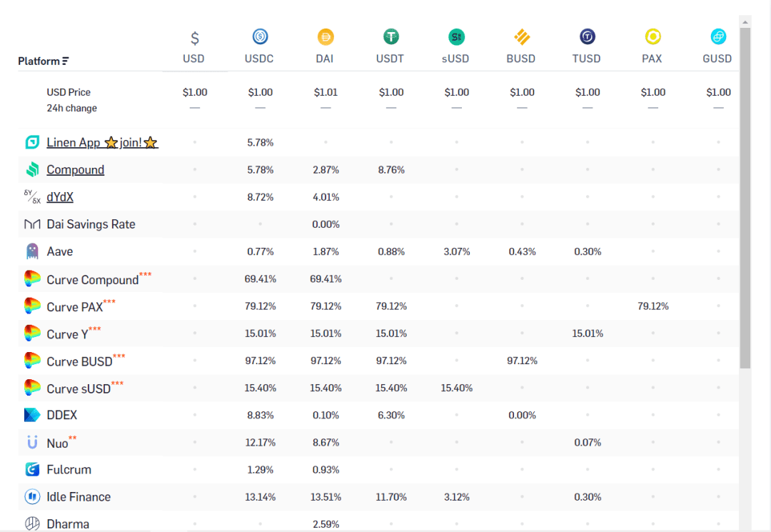This screenshot has width=771, height=532.
Task: Select Idle Finance USDT rate 11.70%
Action: point(391,497)
